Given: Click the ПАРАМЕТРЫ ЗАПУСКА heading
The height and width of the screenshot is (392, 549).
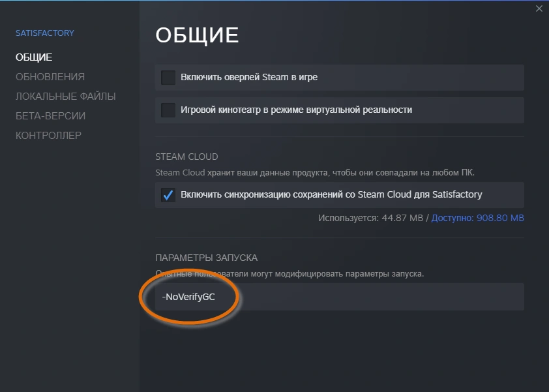Looking at the screenshot, I should 202,256.
